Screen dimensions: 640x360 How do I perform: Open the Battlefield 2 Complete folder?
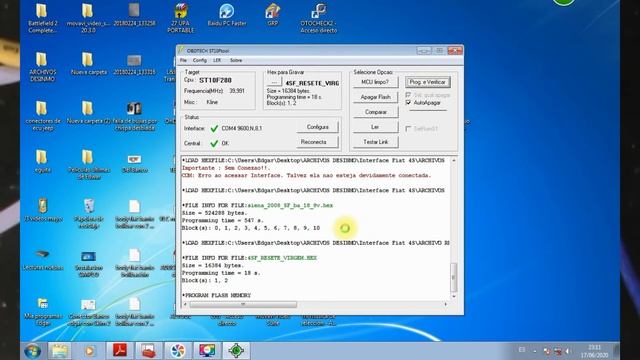click(x=42, y=18)
